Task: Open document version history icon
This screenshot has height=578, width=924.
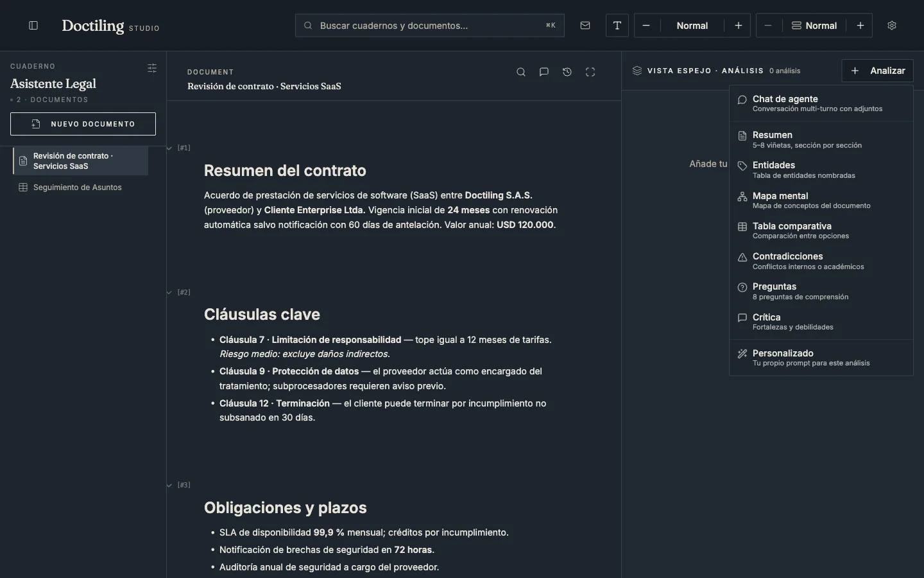Action: click(x=567, y=72)
